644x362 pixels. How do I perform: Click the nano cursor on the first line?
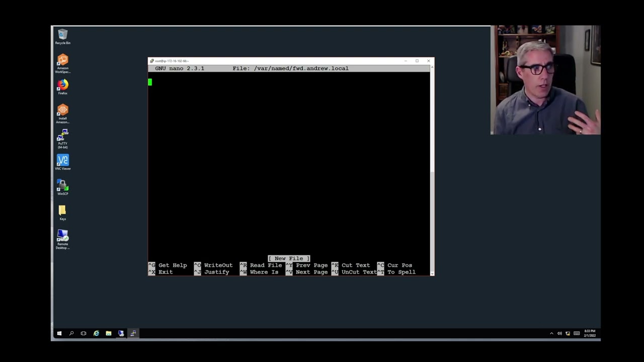150,82
